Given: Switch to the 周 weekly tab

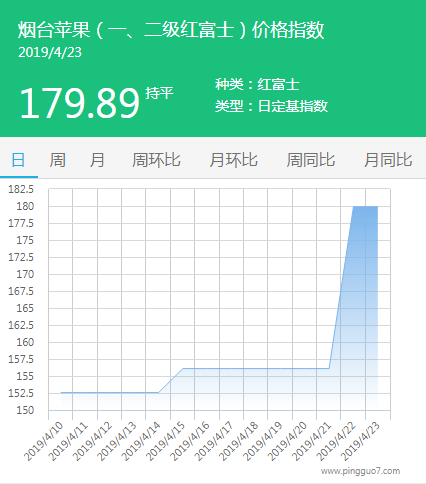Looking at the screenshot, I should (x=58, y=160).
